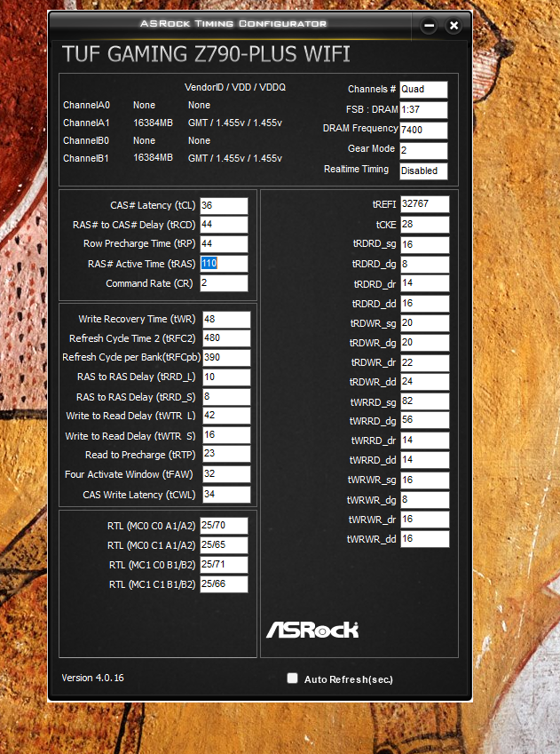560x754 pixels.
Task: Select the Command Rate (CR) field
Action: click(x=224, y=282)
